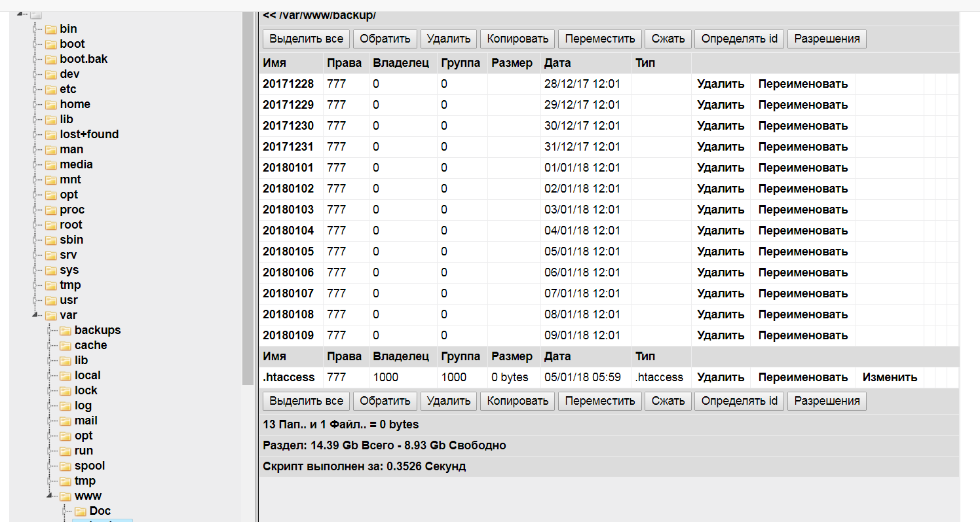Click 'Переместить' above the file table
Viewport: 980px width, 522px height.
[600, 39]
